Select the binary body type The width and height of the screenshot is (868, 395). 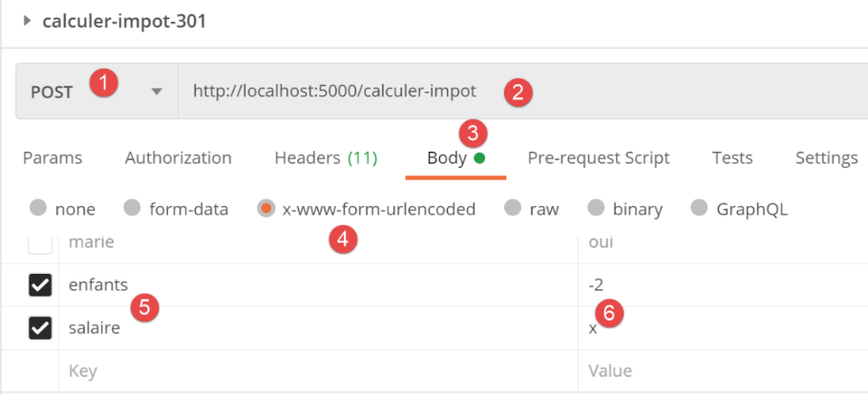[597, 209]
